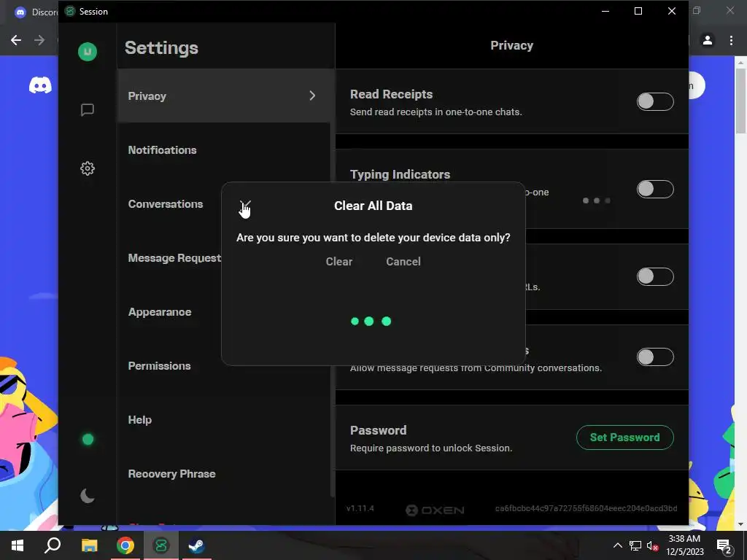Click Cancel in the Clear All Data dialog

(403, 262)
